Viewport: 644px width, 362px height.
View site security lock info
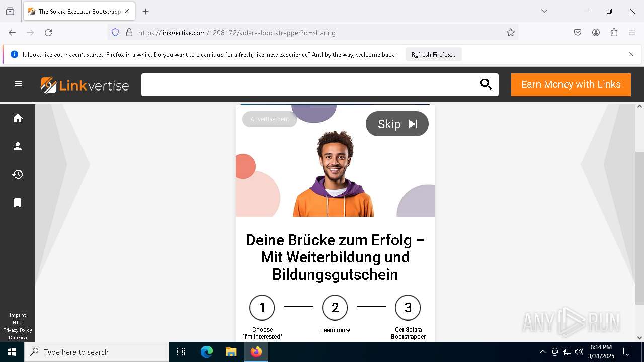129,33
